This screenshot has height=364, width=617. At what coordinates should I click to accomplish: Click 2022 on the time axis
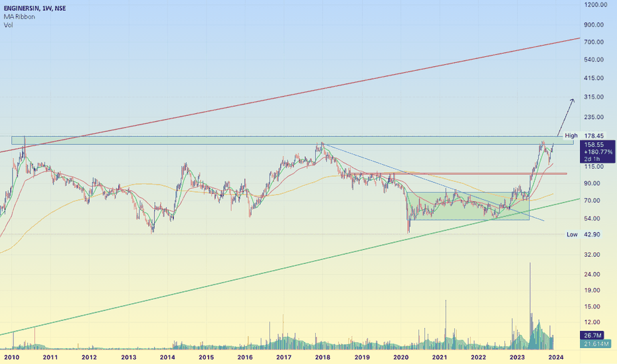point(479,357)
